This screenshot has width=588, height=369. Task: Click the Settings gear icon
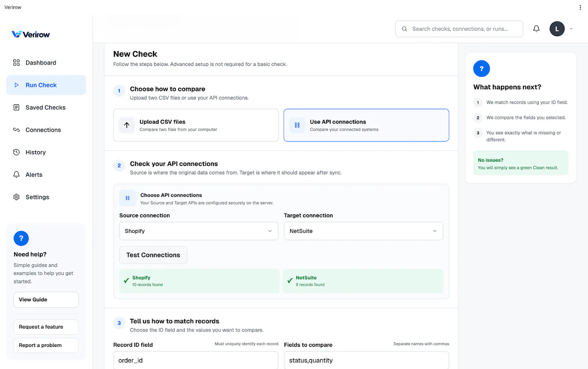16,197
